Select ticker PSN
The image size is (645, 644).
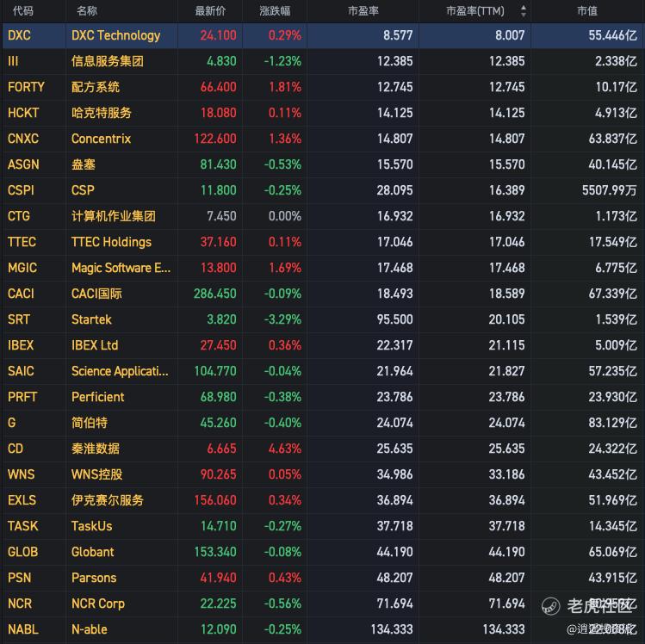click(x=19, y=578)
